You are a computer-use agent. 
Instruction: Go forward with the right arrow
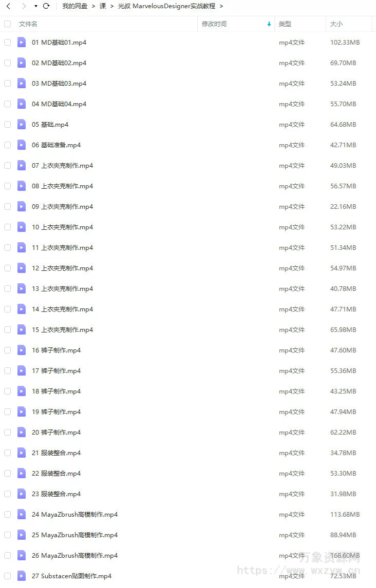[24, 6]
